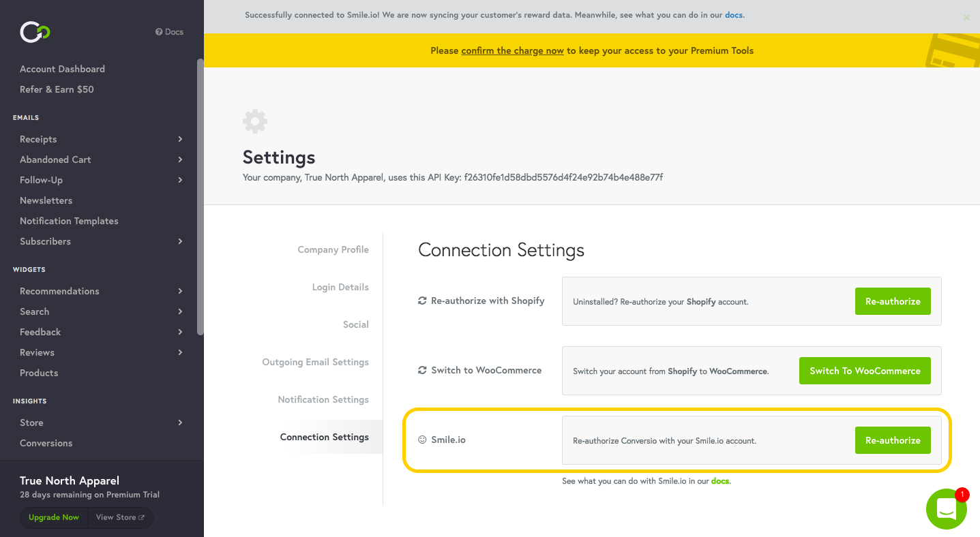Click the Conversio logo icon
980x537 pixels.
pos(35,31)
